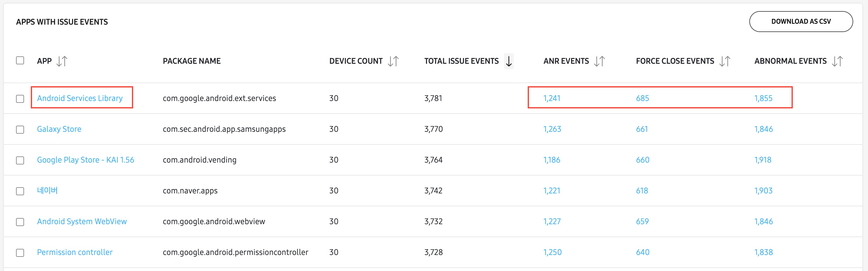Select com.android.vending package name

[199, 160]
